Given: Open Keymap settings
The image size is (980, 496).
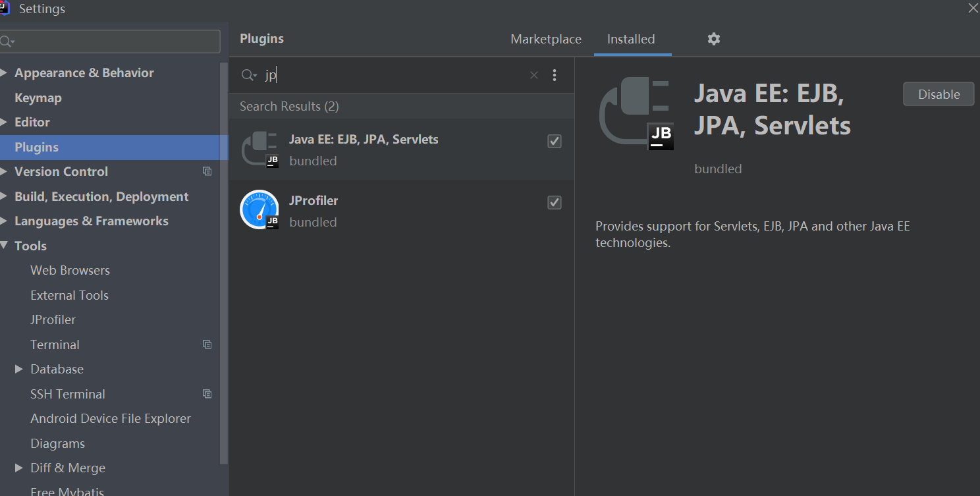Looking at the screenshot, I should tap(38, 97).
